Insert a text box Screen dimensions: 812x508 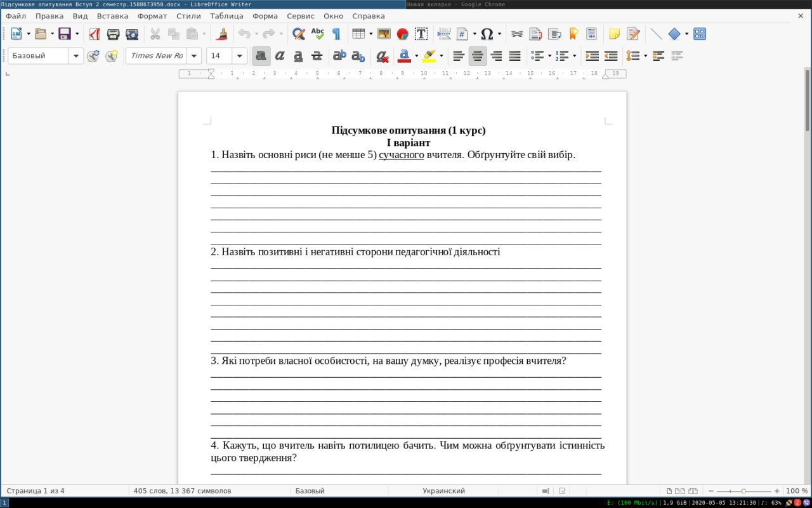tap(421, 34)
